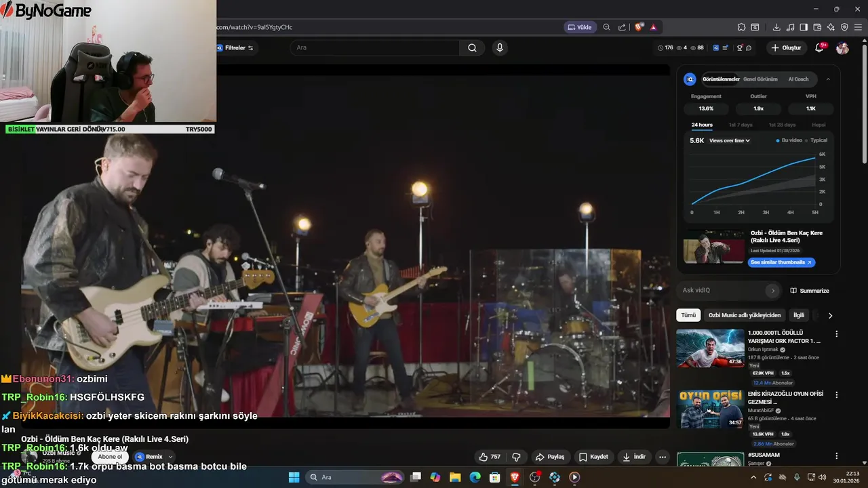Click the browser downloads arrow icon

[x=776, y=27]
